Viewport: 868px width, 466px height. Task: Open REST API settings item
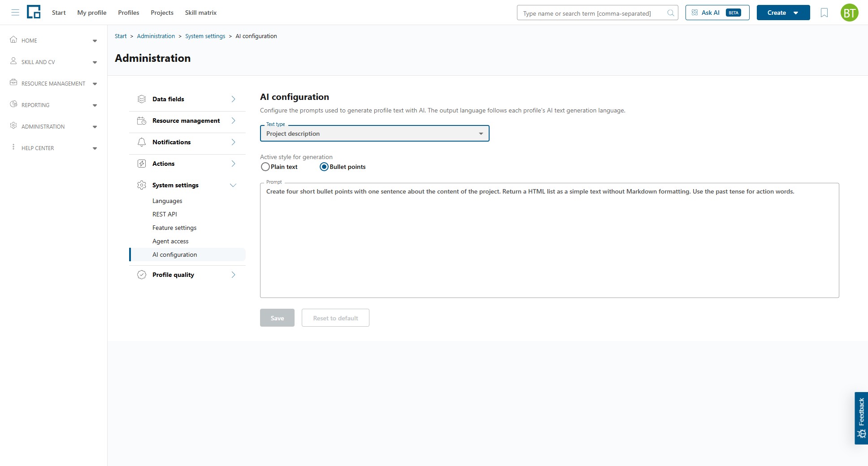tap(165, 214)
